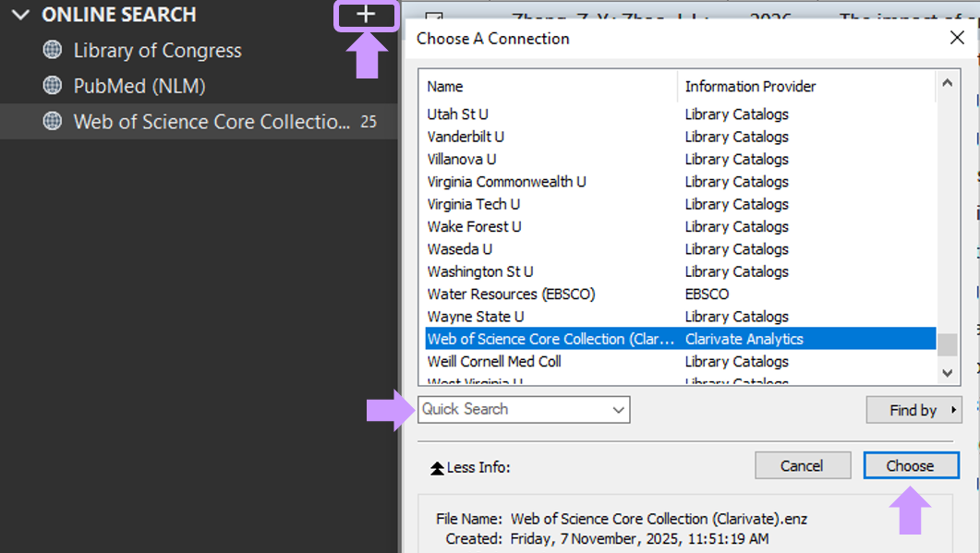Screen dimensions: 980x553
Task: Select Wake Forest U connection
Action: [474, 227]
